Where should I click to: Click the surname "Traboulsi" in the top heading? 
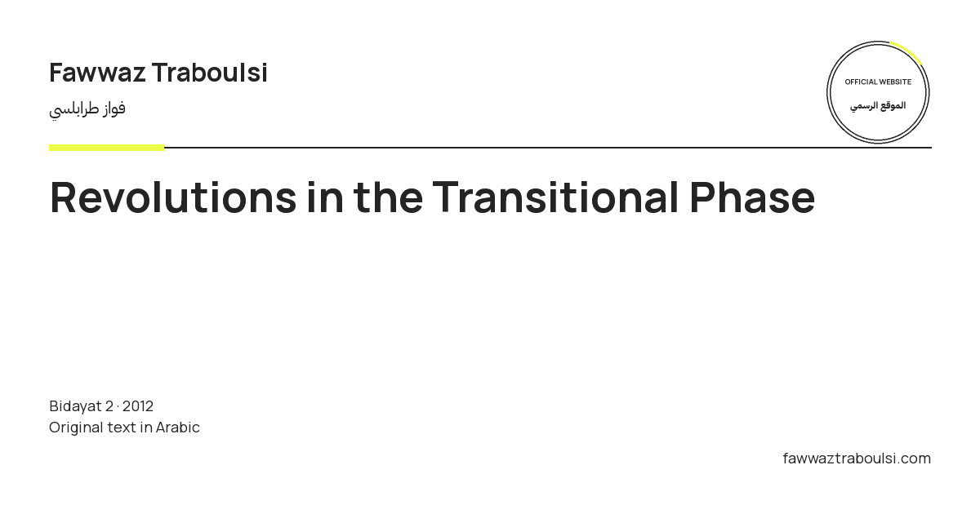(x=210, y=73)
